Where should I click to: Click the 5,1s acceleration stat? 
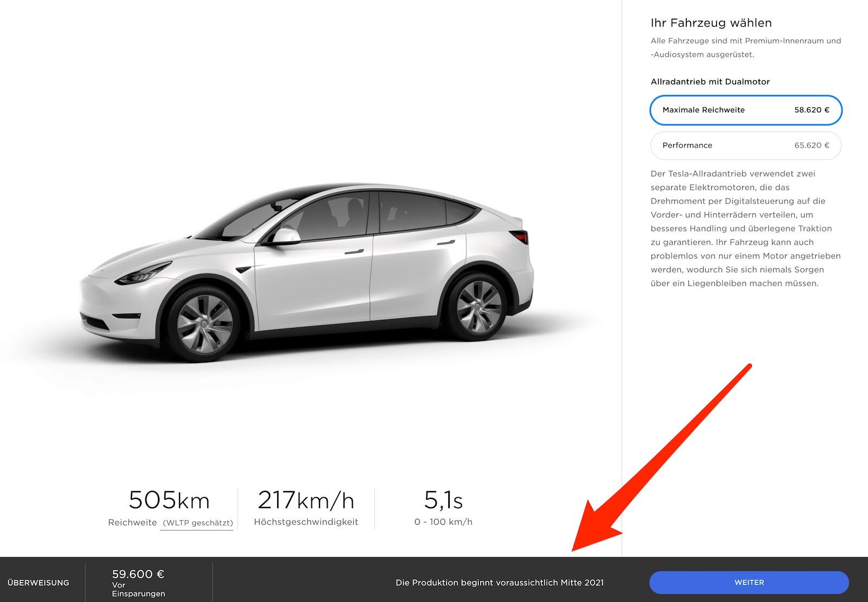(x=443, y=508)
